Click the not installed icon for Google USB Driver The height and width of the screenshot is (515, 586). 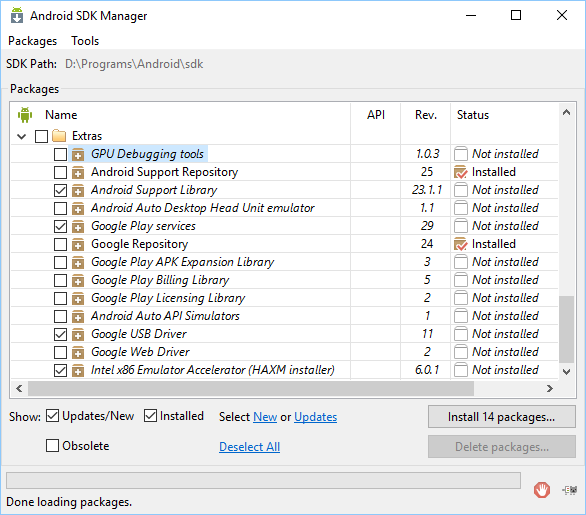[x=460, y=334]
